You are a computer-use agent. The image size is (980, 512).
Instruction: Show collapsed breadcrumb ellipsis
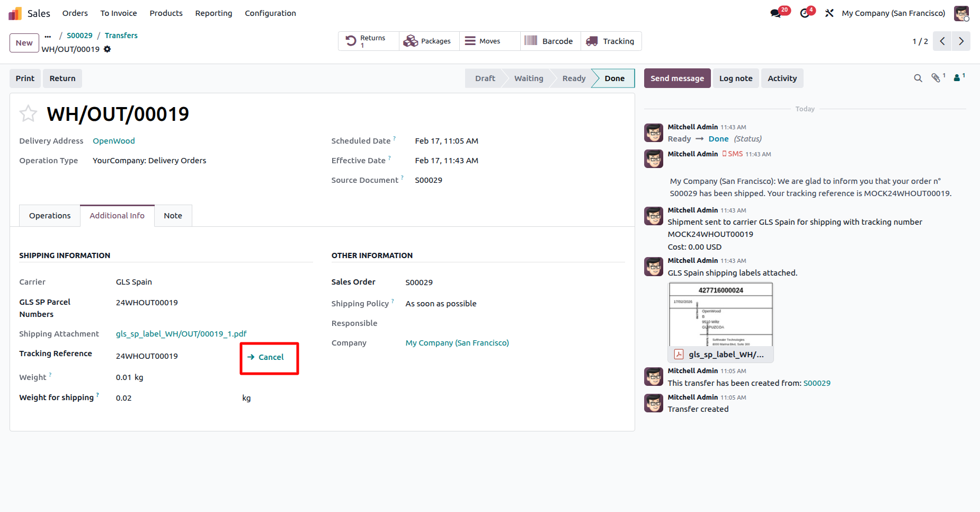[x=48, y=36]
